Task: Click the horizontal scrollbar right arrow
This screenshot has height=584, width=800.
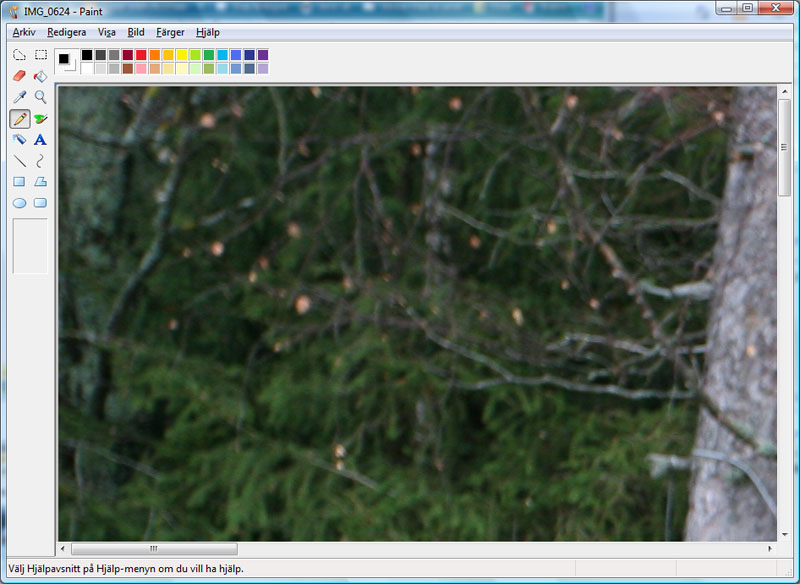Action: 769,549
